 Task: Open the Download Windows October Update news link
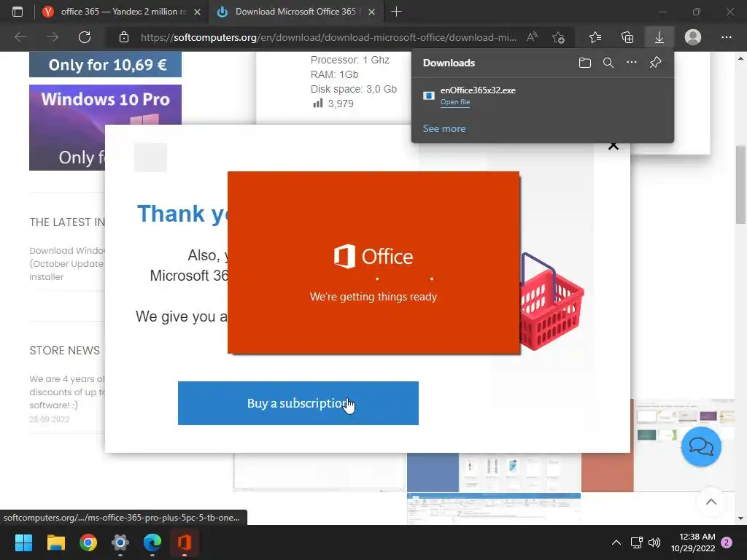click(66, 263)
